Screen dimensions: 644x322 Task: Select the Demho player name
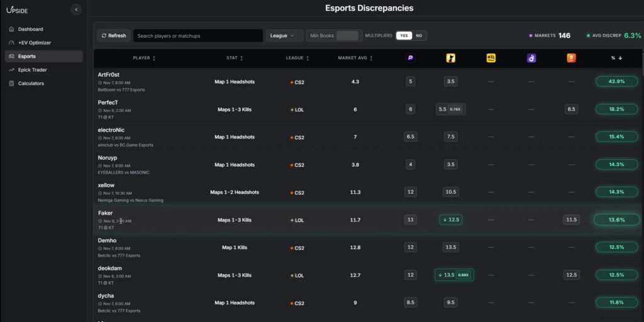(107, 240)
